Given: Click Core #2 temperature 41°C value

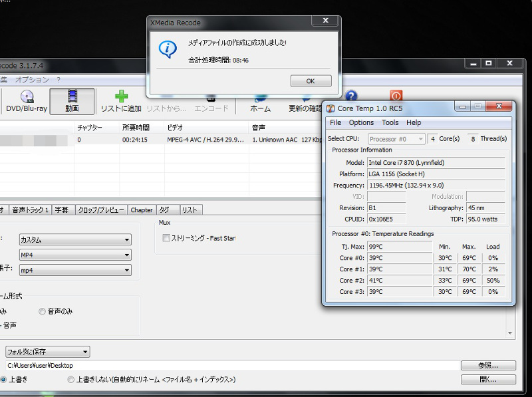Looking at the screenshot, I should click(400, 280).
